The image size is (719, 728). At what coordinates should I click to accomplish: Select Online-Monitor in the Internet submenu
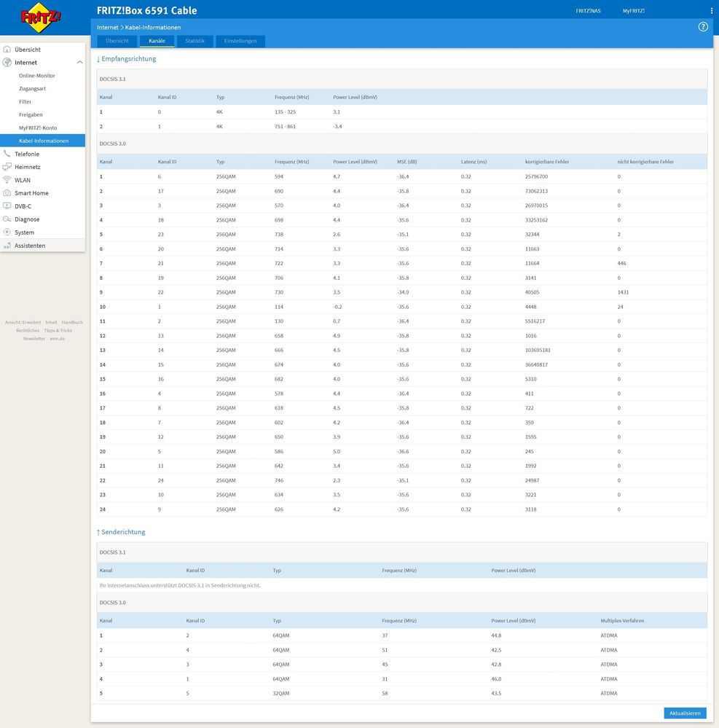37,76
